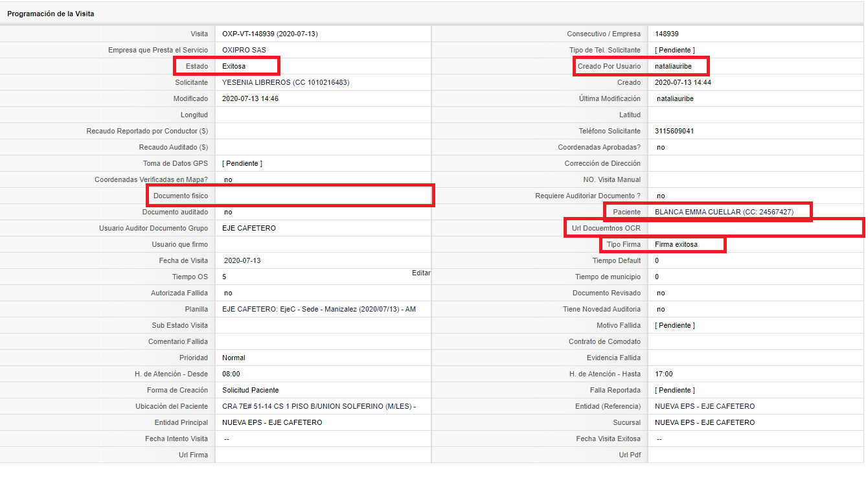
Task: Click phone number 3115609041
Action: 674,131
